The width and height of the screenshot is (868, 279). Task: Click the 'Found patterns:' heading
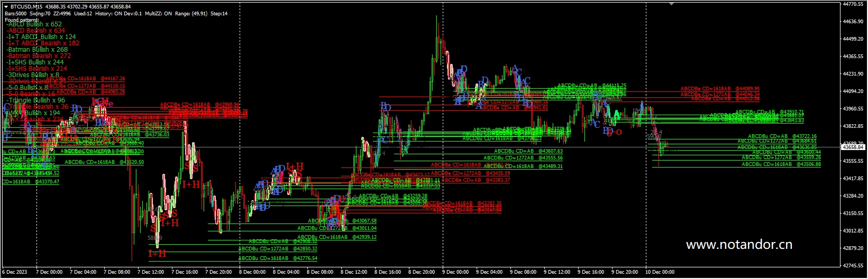coord(21,20)
